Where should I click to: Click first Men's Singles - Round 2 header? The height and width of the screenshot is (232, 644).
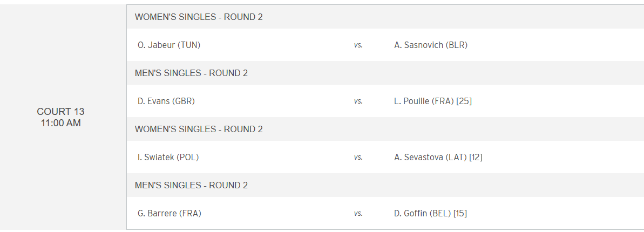pyautogui.click(x=191, y=73)
